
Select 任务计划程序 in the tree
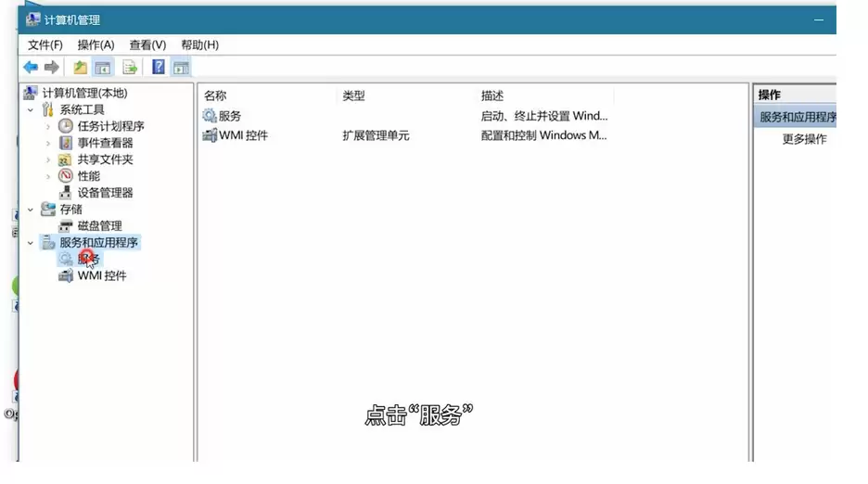110,126
